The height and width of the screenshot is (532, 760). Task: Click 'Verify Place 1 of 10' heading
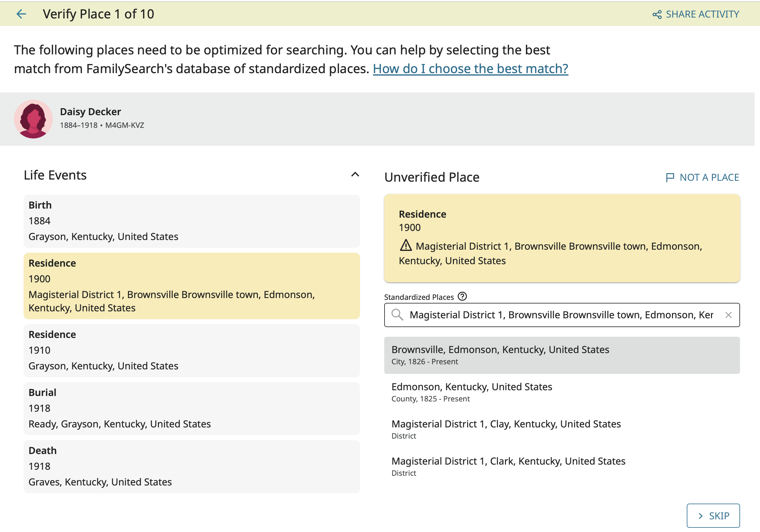click(x=98, y=14)
